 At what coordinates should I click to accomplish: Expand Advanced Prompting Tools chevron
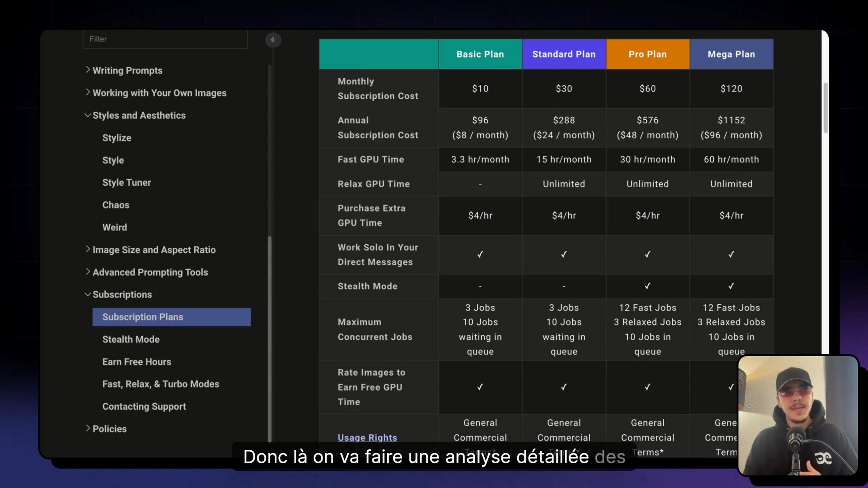pyautogui.click(x=88, y=272)
